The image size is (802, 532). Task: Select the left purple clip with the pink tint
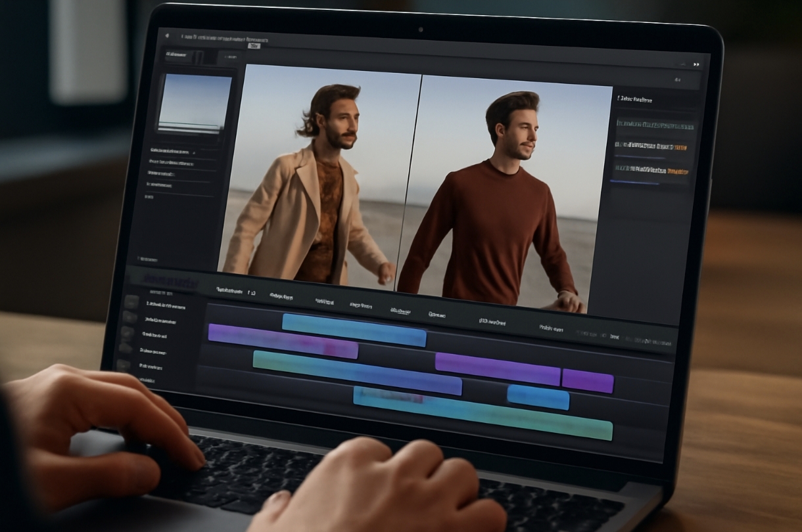pos(283,341)
